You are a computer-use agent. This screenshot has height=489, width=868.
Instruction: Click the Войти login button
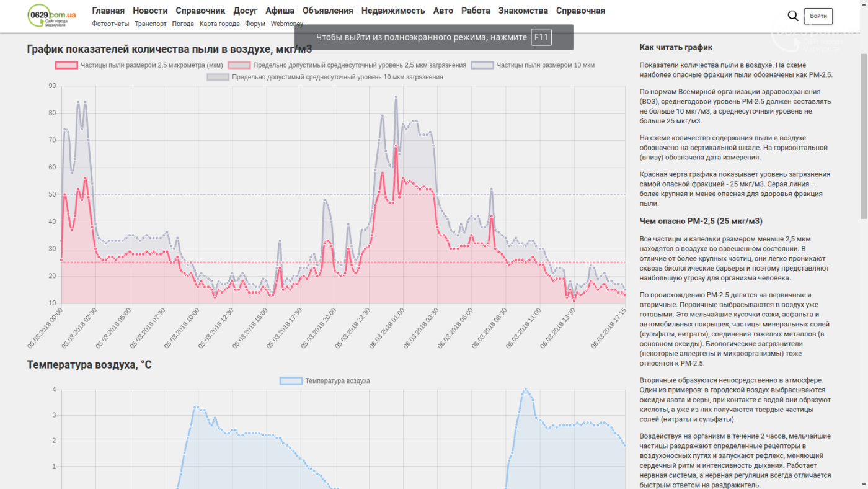click(818, 16)
